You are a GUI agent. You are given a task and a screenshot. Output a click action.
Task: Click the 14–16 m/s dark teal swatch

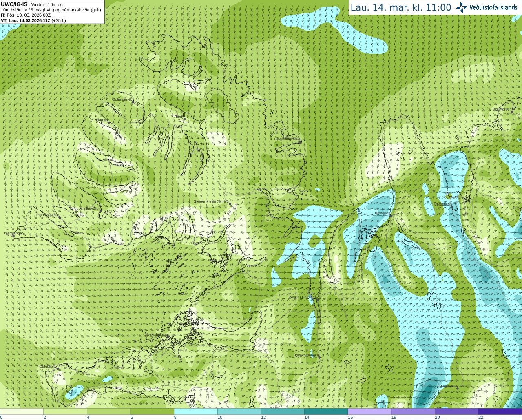[x=326, y=411]
